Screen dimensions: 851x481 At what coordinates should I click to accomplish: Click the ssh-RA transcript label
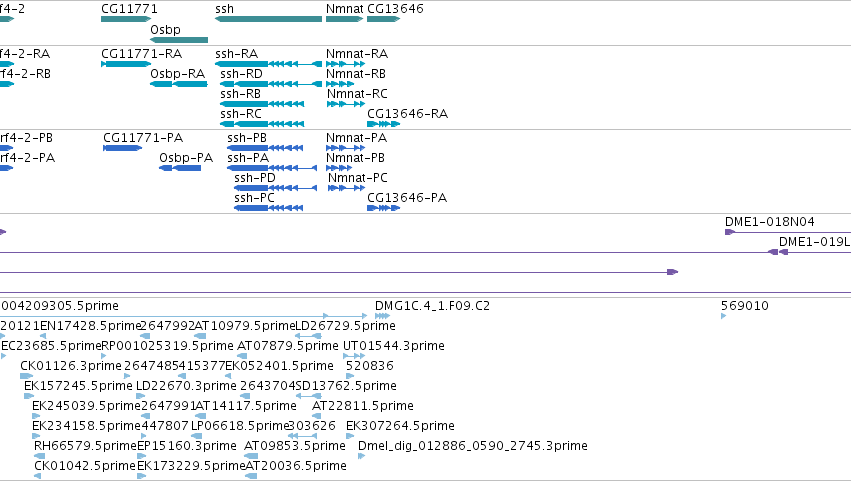coord(236,54)
